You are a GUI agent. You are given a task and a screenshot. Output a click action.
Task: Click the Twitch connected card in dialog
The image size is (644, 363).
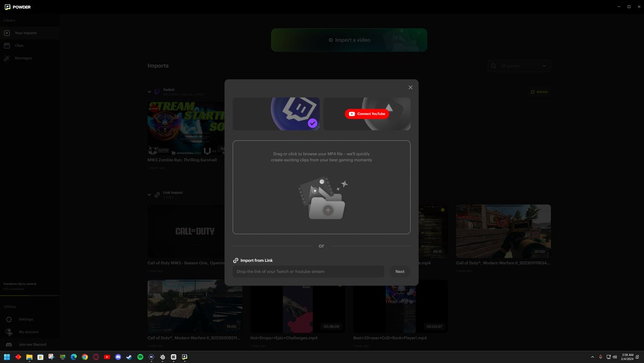276,114
